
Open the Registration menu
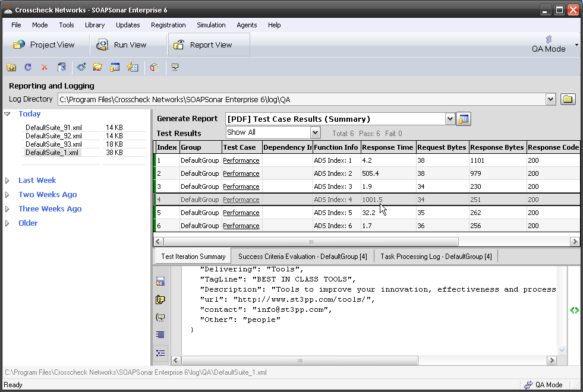coord(168,25)
